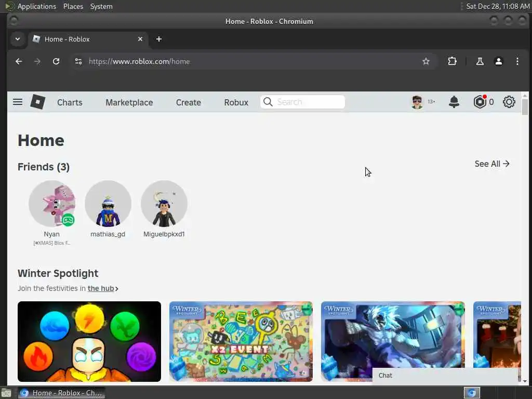Open friend mathias_gd's avatar
This screenshot has height=399, width=532.
pos(108,204)
